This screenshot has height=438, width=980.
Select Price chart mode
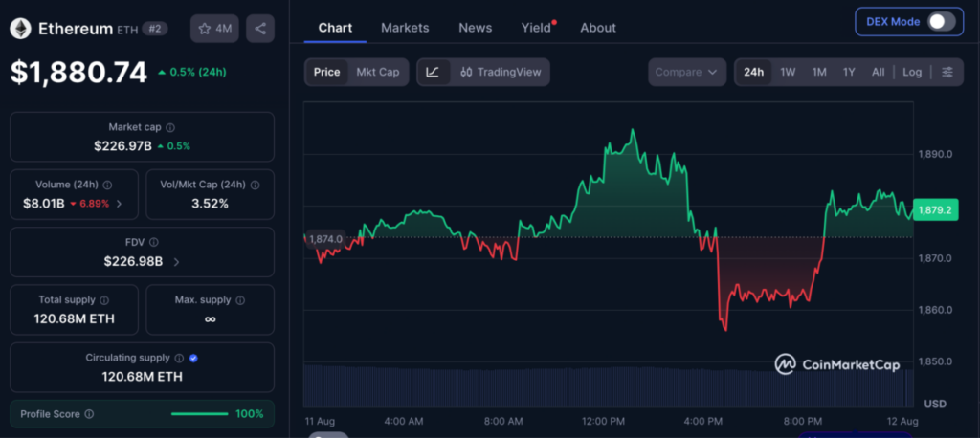[x=327, y=72]
